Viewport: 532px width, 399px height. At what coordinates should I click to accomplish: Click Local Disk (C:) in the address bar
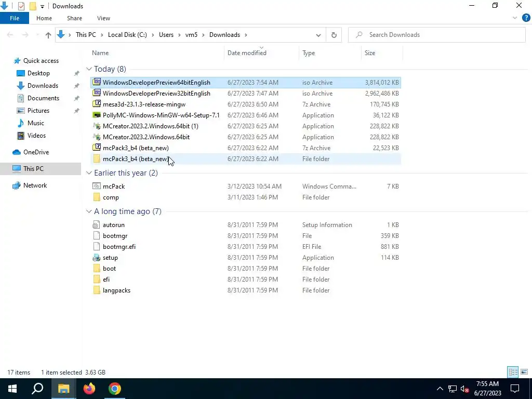127,35
